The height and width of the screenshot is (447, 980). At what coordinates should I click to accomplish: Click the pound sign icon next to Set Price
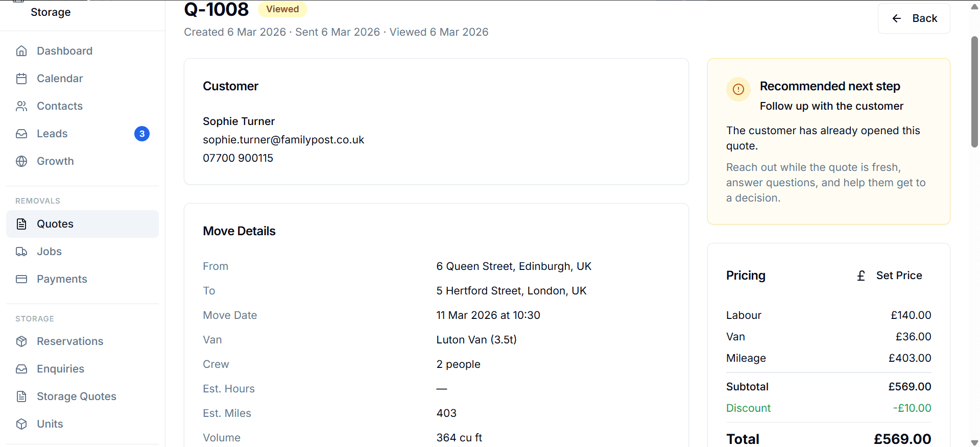(861, 275)
